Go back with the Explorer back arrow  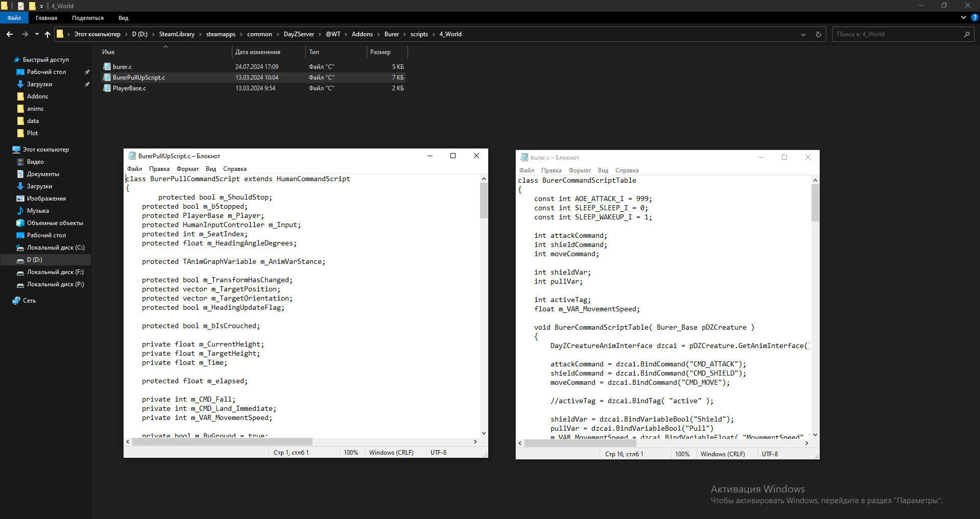tap(10, 34)
